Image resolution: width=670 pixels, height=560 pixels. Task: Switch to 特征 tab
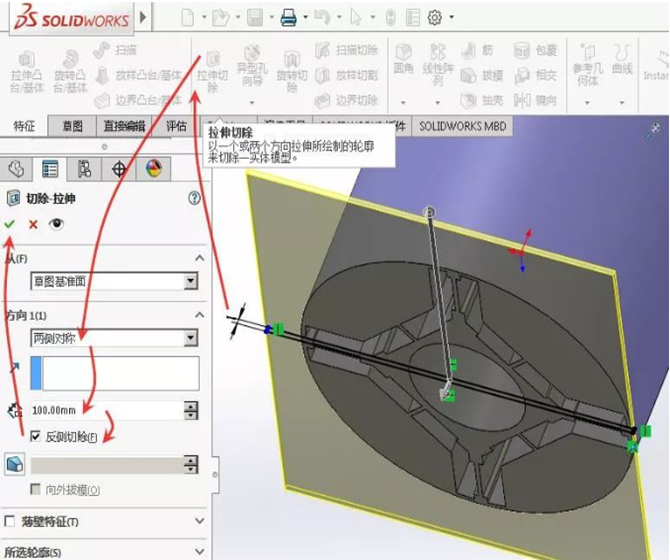pos(24,126)
